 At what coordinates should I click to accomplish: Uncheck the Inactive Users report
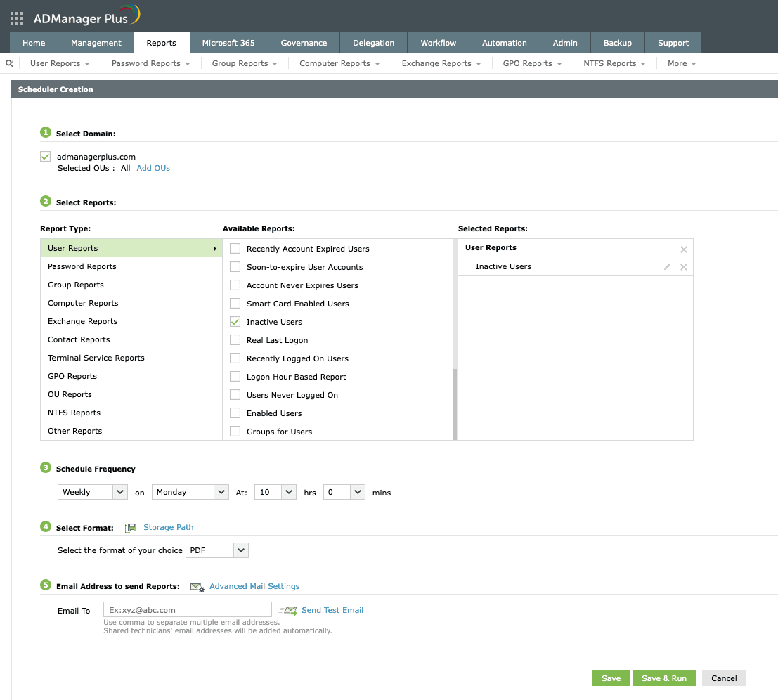coord(235,322)
